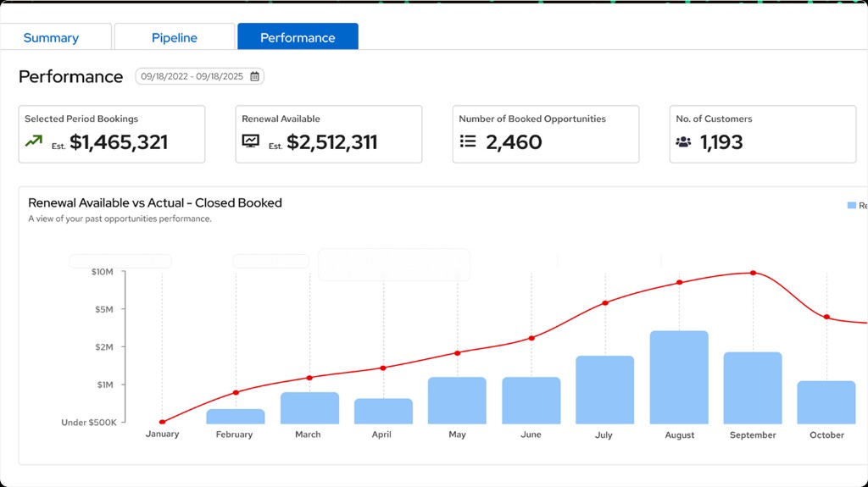Screen dimensions: 868x487
Task: Click the red August line point
Action: point(679,282)
